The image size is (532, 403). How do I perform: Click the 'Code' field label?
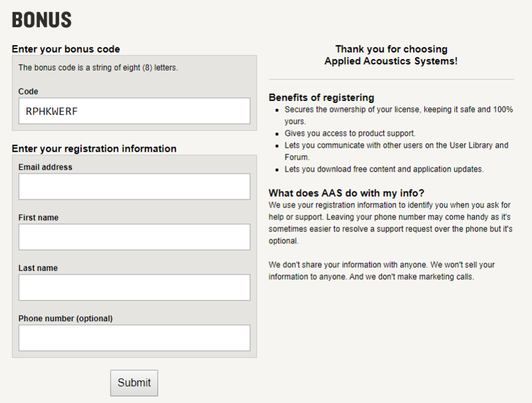[x=29, y=91]
